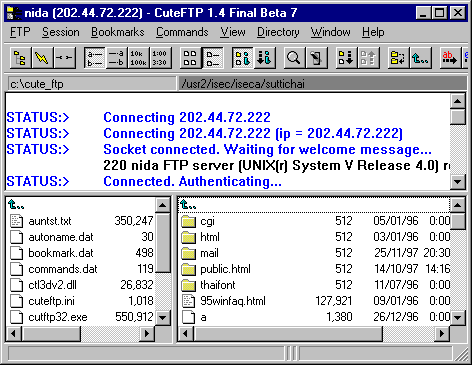Screen dimensions: 472x365
Task: Click the remote path /usr2/isec/iseca/suttichai
Action: (x=322, y=84)
